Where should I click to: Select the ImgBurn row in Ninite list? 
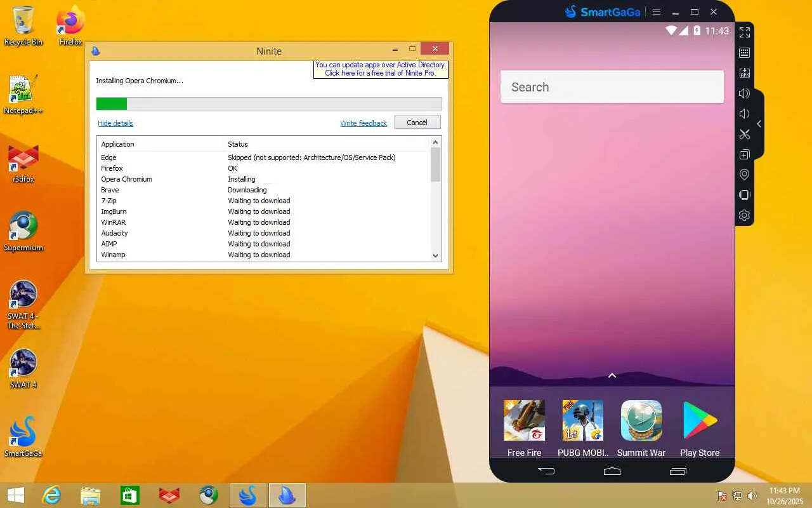point(264,211)
